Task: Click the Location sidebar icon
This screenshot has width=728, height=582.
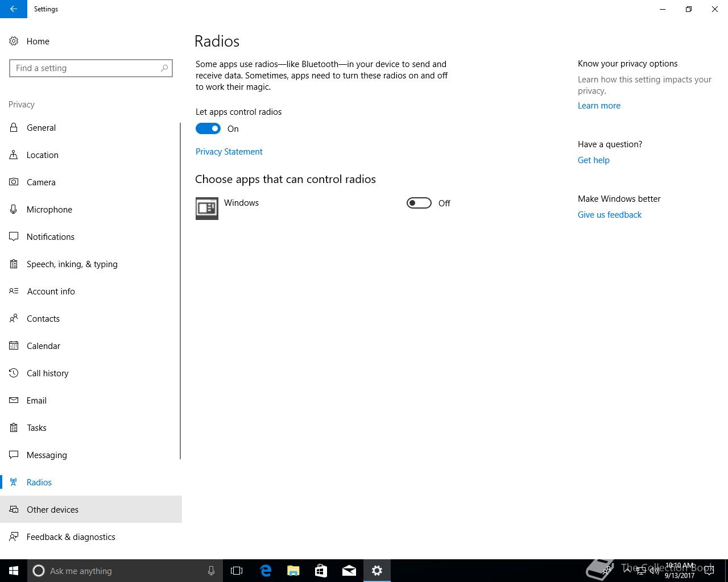Action: (x=14, y=155)
